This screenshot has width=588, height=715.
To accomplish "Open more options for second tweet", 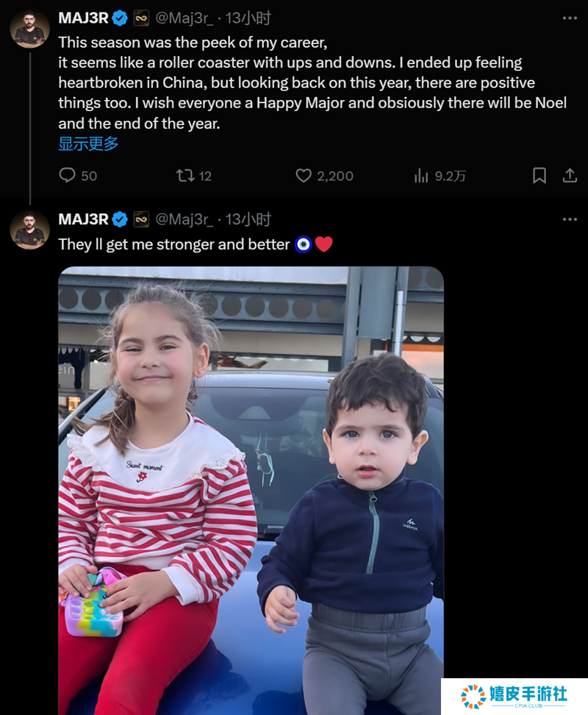I will pyautogui.click(x=570, y=219).
